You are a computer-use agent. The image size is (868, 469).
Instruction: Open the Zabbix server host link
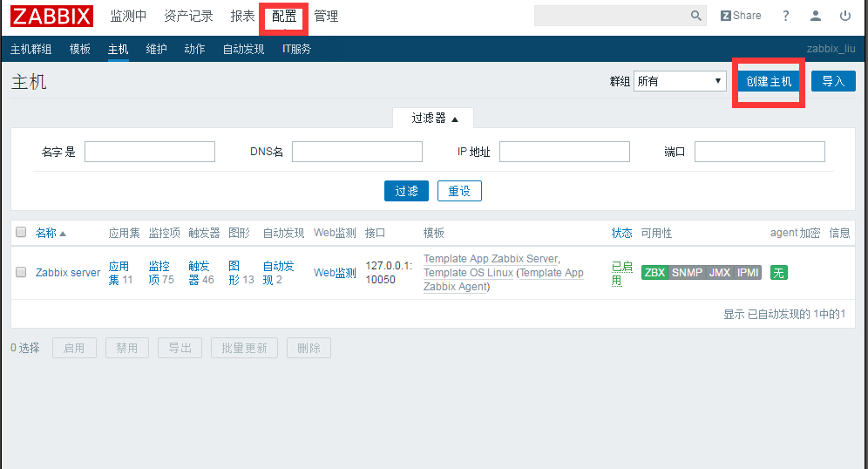click(68, 273)
